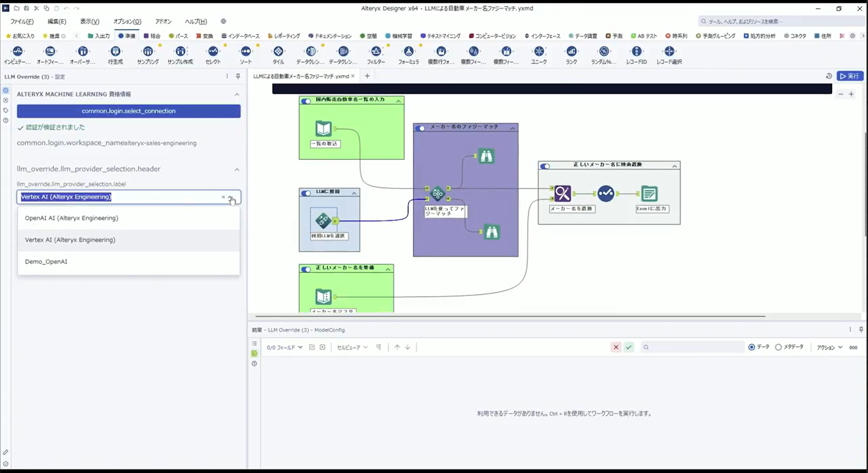Select the ランク tool icon

571,51
